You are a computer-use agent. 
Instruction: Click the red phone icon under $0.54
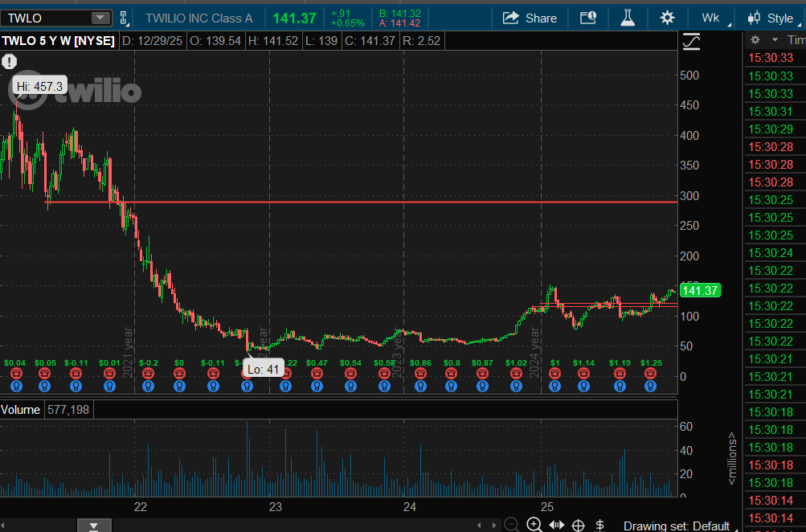[x=350, y=374]
